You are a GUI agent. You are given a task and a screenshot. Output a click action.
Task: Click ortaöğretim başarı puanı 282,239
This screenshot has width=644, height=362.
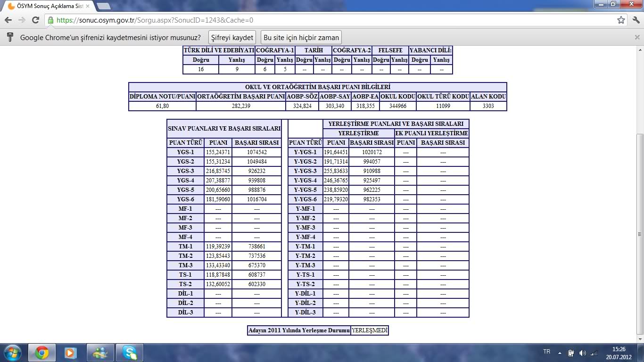tap(240, 106)
